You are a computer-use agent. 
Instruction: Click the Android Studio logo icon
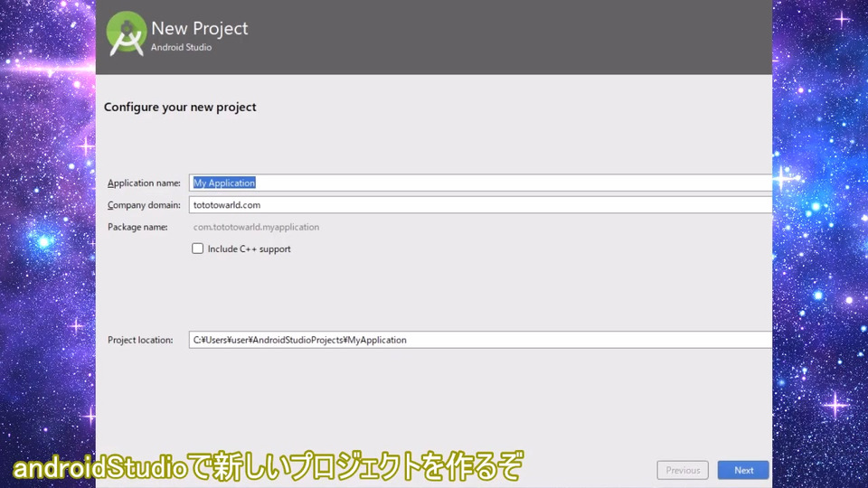[x=127, y=33]
